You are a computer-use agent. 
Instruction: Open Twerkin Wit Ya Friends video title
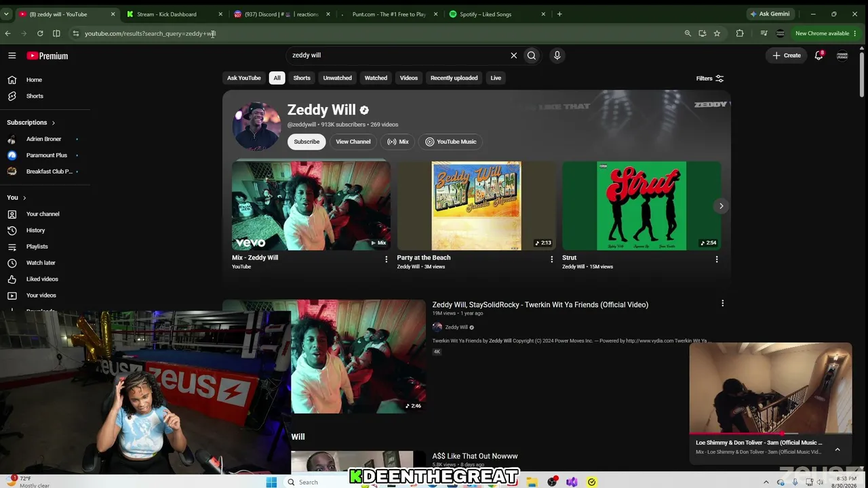pos(540,305)
